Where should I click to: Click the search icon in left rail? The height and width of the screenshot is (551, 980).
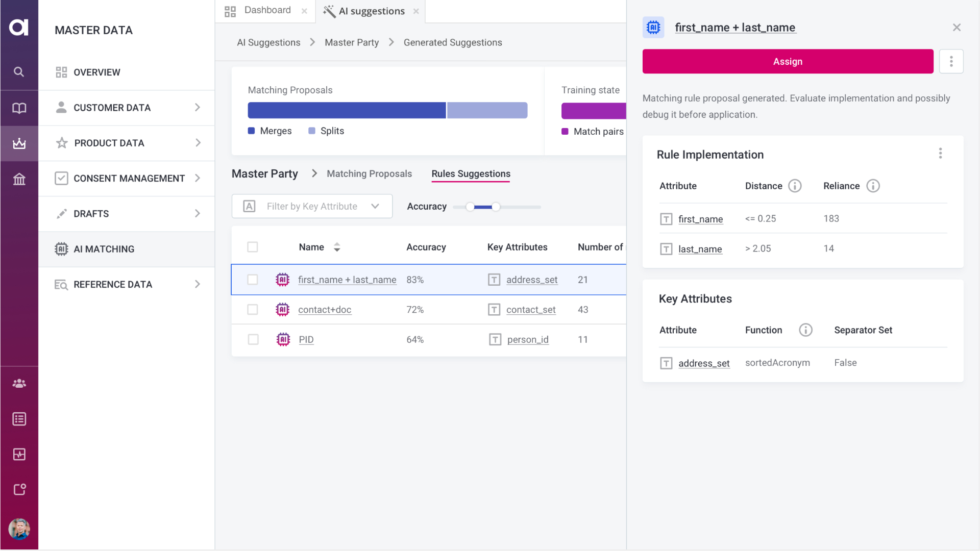pyautogui.click(x=19, y=72)
